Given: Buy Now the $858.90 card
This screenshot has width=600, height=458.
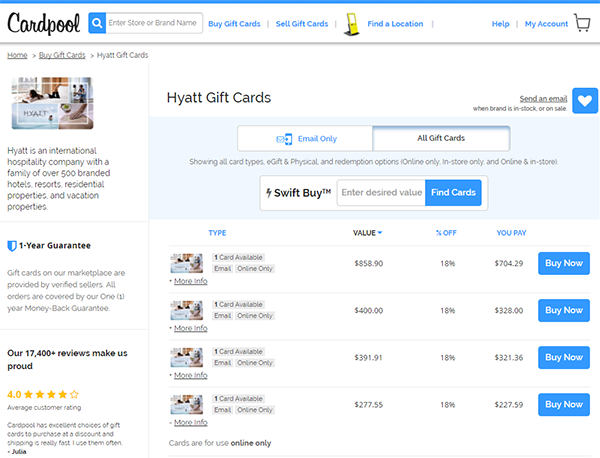Looking at the screenshot, I should click(564, 263).
